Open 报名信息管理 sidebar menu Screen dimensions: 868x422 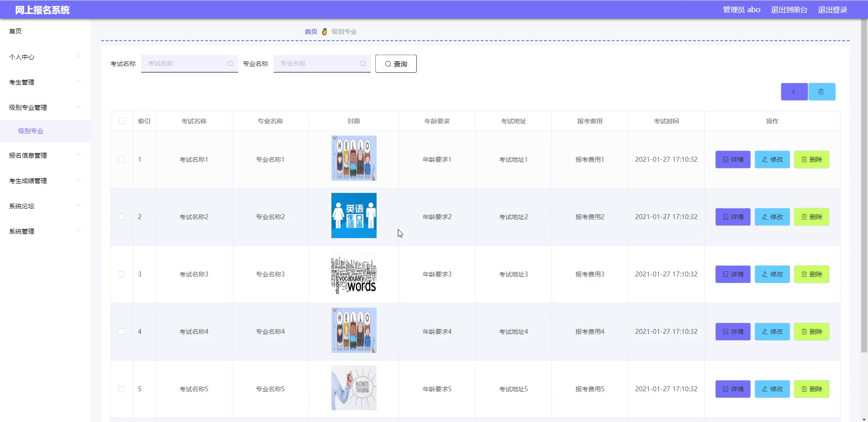[45, 155]
